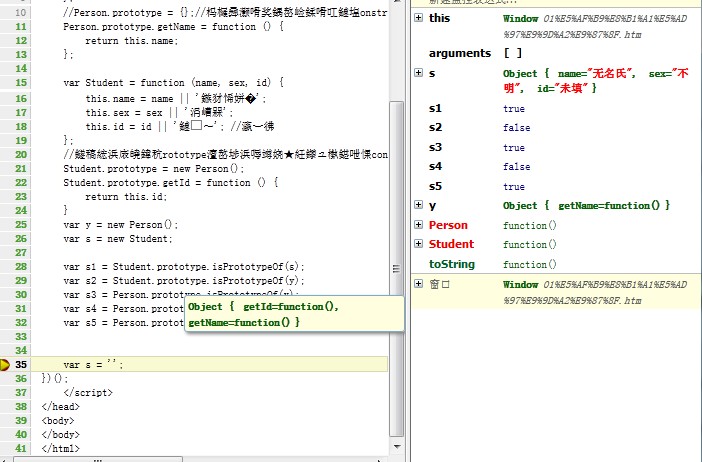Click line number 25 in the gutter

(21, 224)
